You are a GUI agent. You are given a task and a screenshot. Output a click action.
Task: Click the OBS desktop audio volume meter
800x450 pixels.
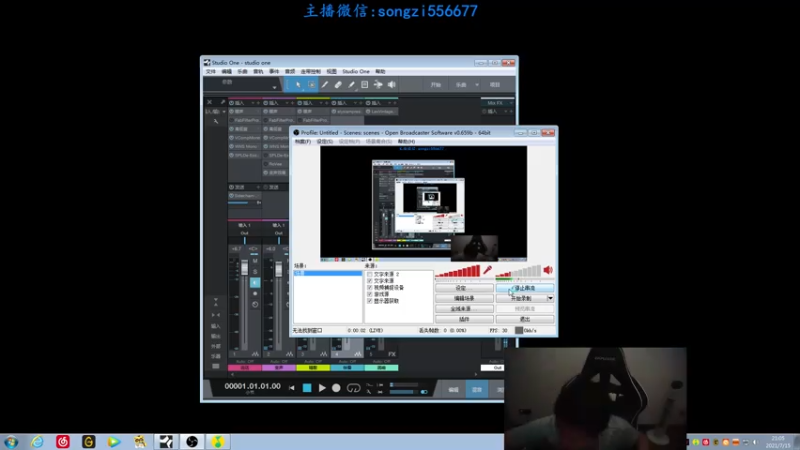click(x=518, y=271)
